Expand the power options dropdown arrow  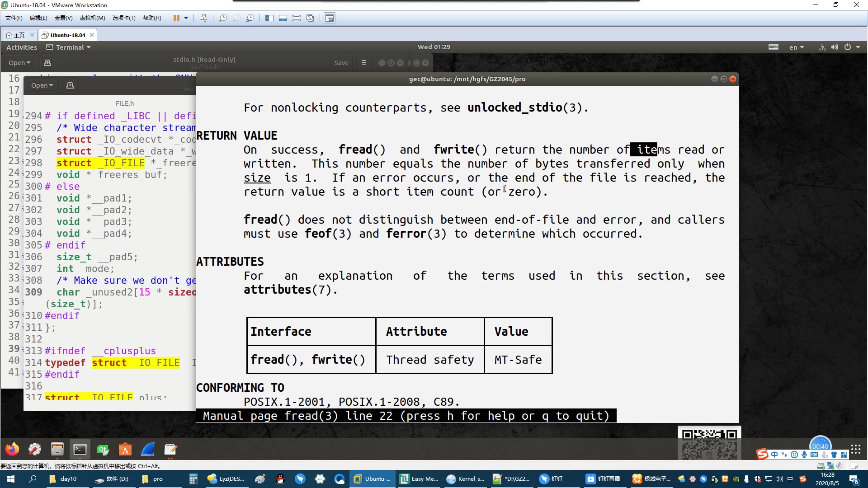click(186, 18)
